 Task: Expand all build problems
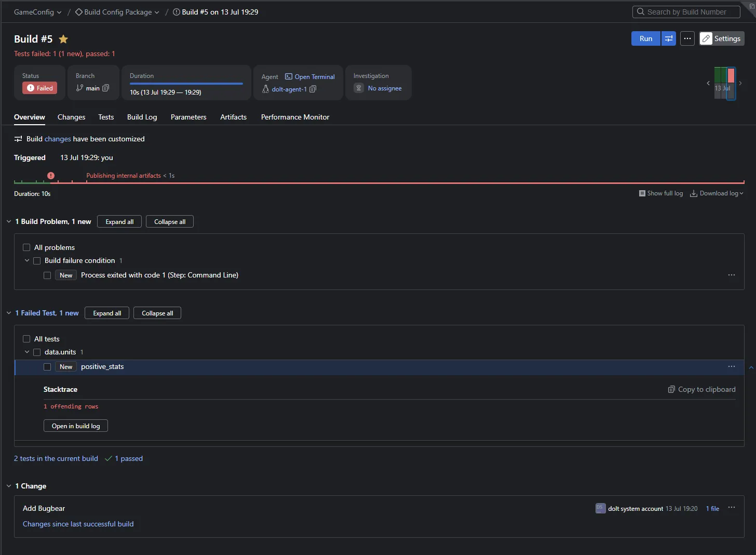click(119, 221)
